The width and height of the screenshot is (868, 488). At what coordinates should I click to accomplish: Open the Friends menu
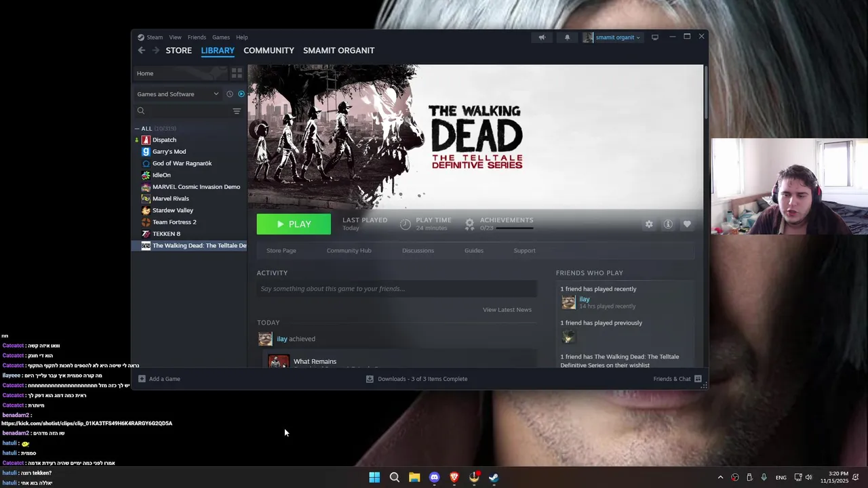coord(197,37)
